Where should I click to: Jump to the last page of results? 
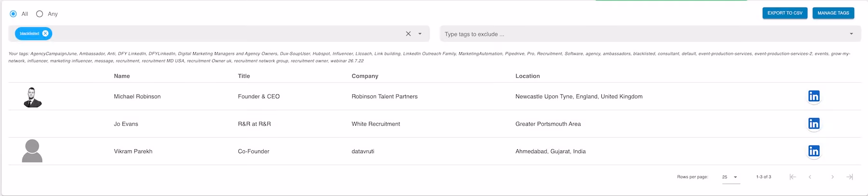click(850, 177)
